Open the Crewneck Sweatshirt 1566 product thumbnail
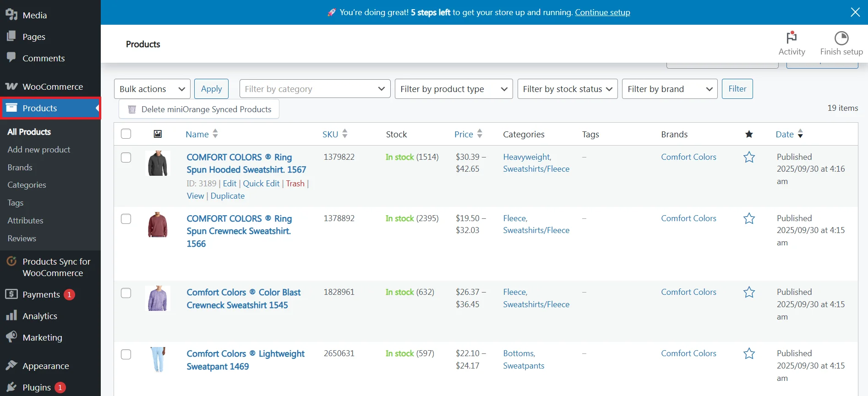The height and width of the screenshot is (396, 868). pyautogui.click(x=158, y=225)
